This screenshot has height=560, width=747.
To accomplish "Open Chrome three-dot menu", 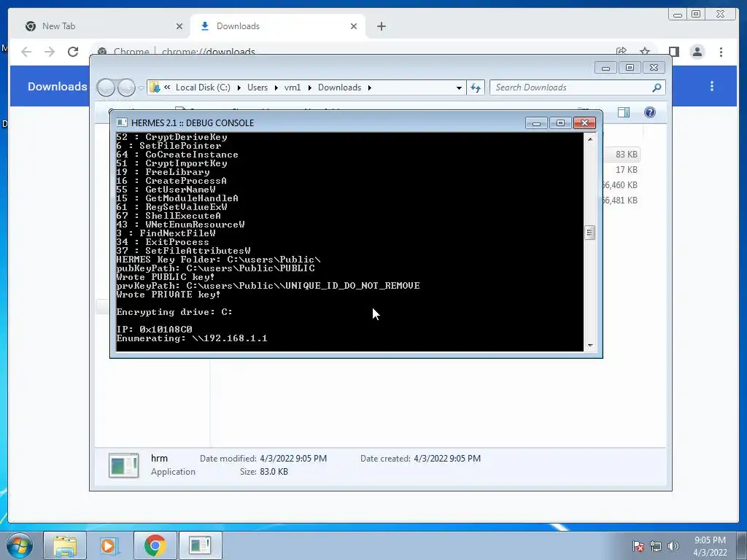I will tap(721, 52).
